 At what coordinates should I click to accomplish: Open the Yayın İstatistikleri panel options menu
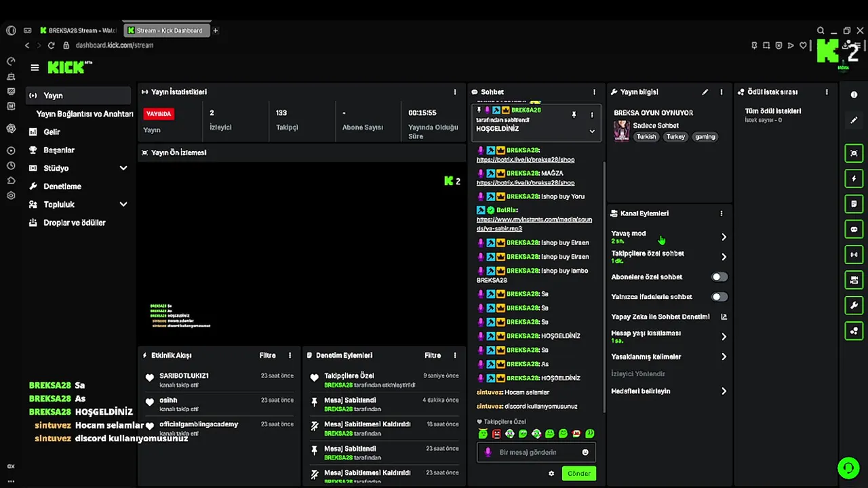pos(455,91)
